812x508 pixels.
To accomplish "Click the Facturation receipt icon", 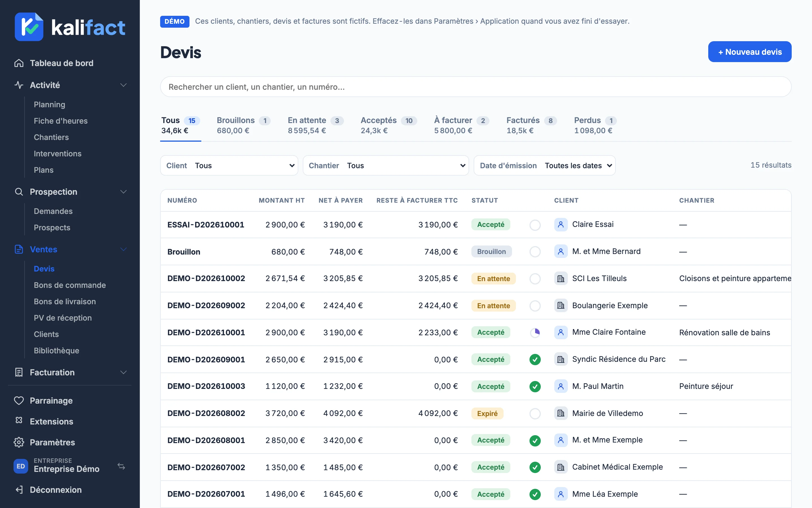I will 19,372.
